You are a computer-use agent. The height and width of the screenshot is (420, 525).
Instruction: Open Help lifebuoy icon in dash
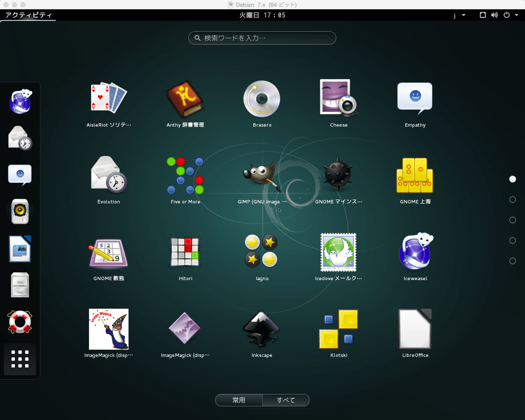click(20, 322)
